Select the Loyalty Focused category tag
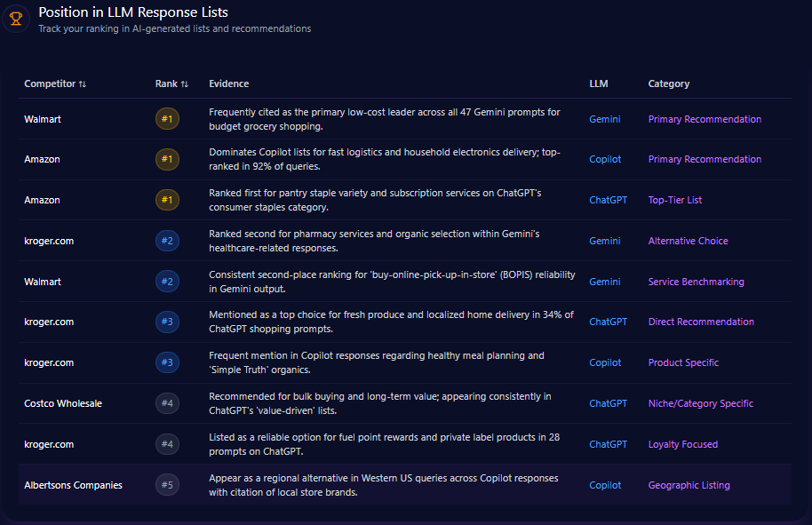The image size is (812, 525). click(x=682, y=444)
